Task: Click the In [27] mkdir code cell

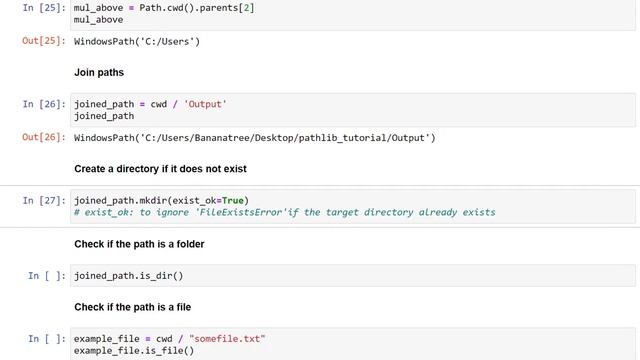Action: 353,206
